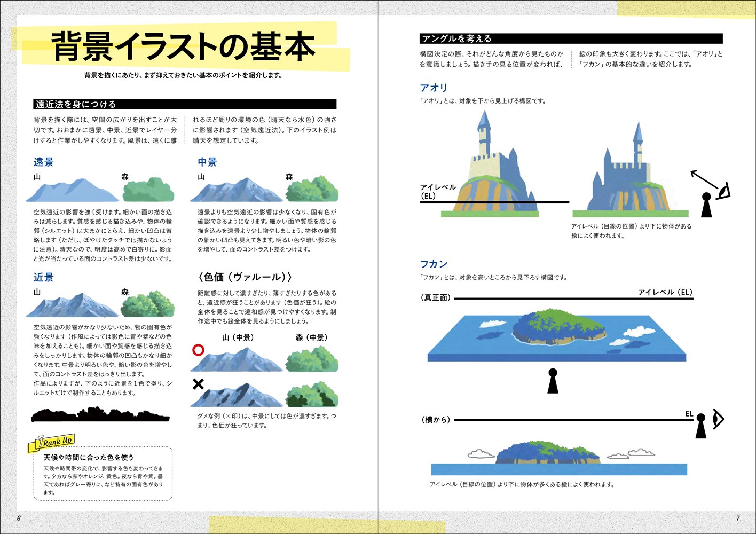Click the black X mark beside the bad example

coord(198,384)
